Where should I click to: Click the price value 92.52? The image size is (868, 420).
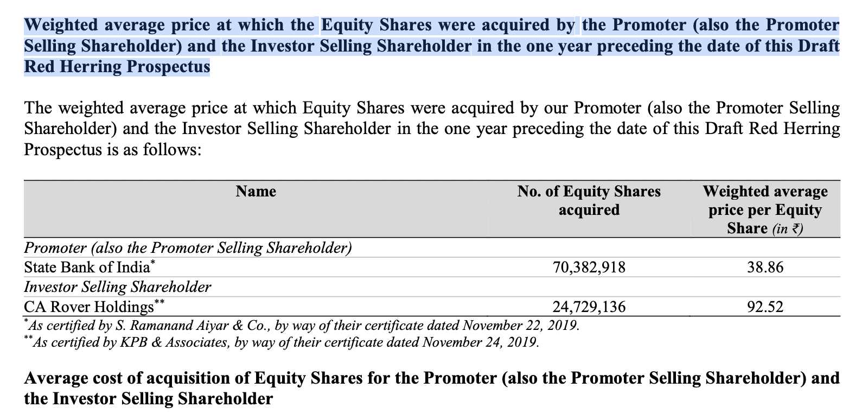point(765,307)
